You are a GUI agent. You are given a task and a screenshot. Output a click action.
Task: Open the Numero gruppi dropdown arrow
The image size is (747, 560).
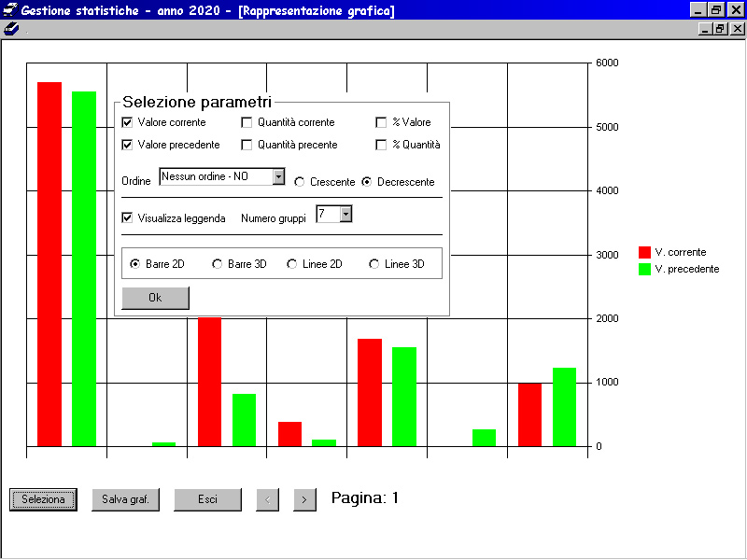345,214
